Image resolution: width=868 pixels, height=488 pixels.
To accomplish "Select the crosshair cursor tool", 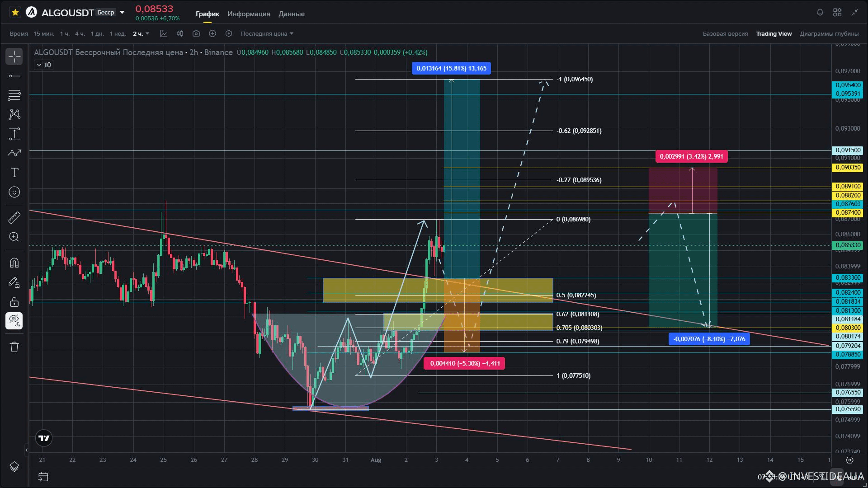I will [x=14, y=56].
